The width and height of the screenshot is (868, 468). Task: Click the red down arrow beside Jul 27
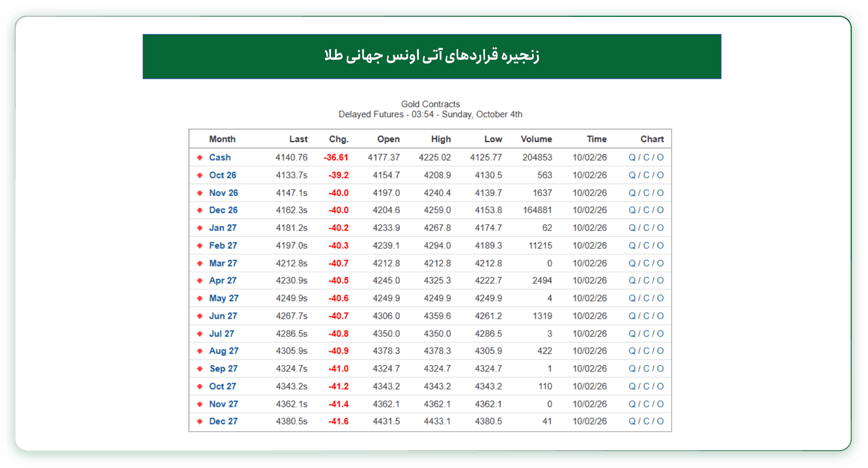point(200,334)
